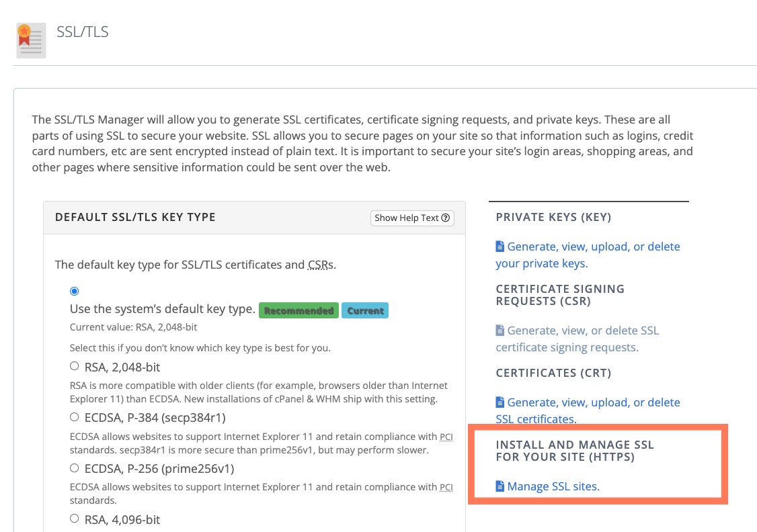Select the ECDSA, P-256 (prime256v1) option

click(74, 468)
